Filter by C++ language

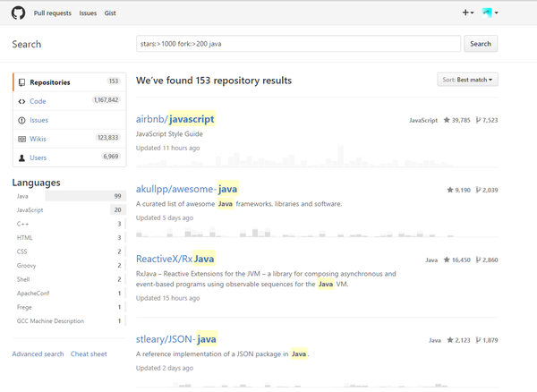tap(69, 224)
